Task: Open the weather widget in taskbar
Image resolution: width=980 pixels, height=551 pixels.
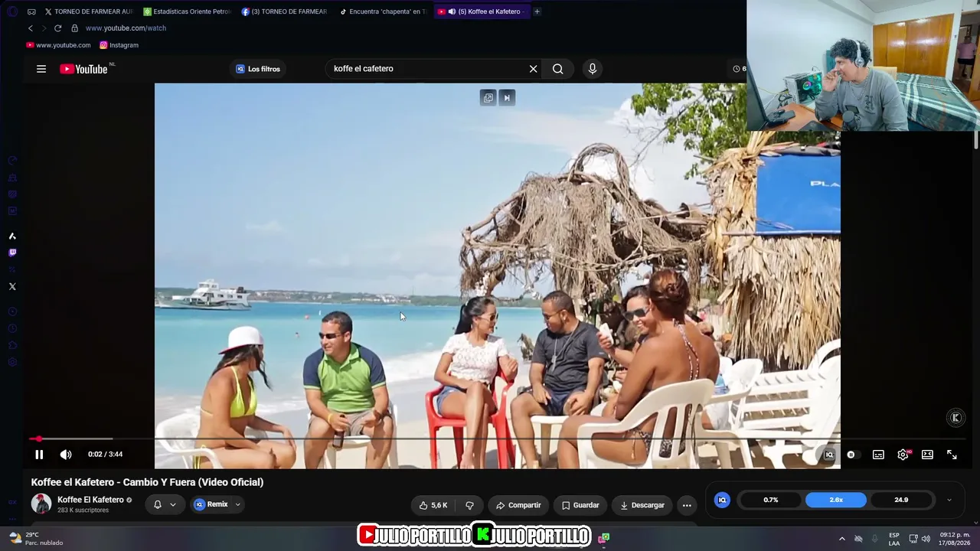Action: coord(36,539)
